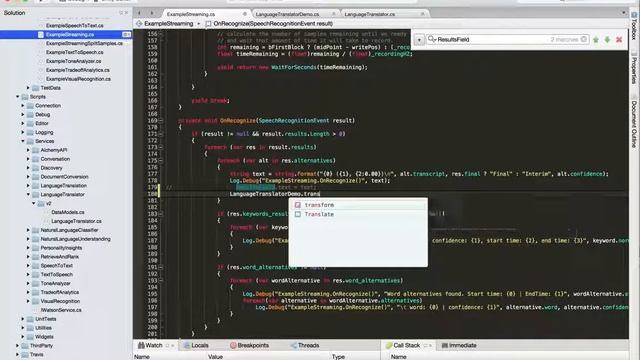Screen dimensions: 640x360
Task: Open ExampleSpeechToText.cs in the solution tree
Action: click(x=74, y=25)
